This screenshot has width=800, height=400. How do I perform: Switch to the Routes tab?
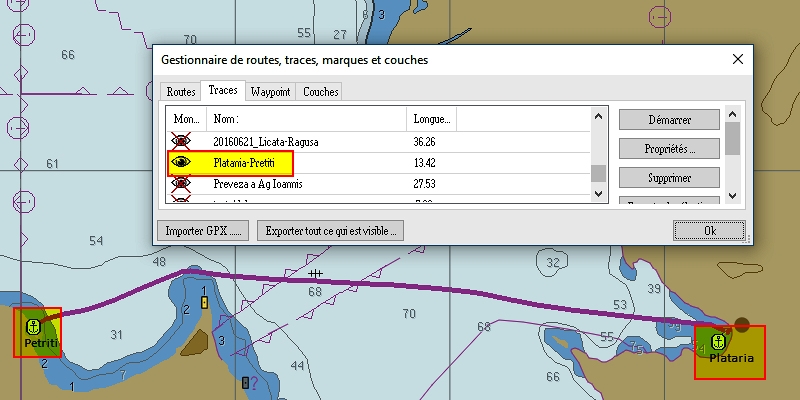180,92
